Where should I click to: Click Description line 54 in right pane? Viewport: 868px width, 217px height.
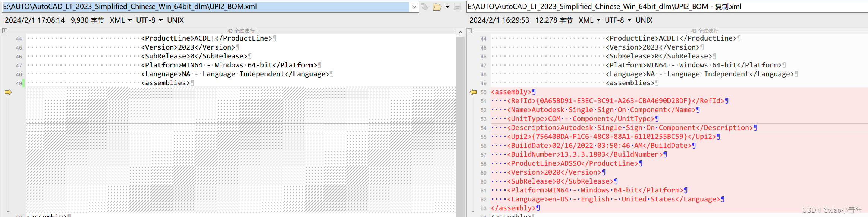(x=630, y=128)
